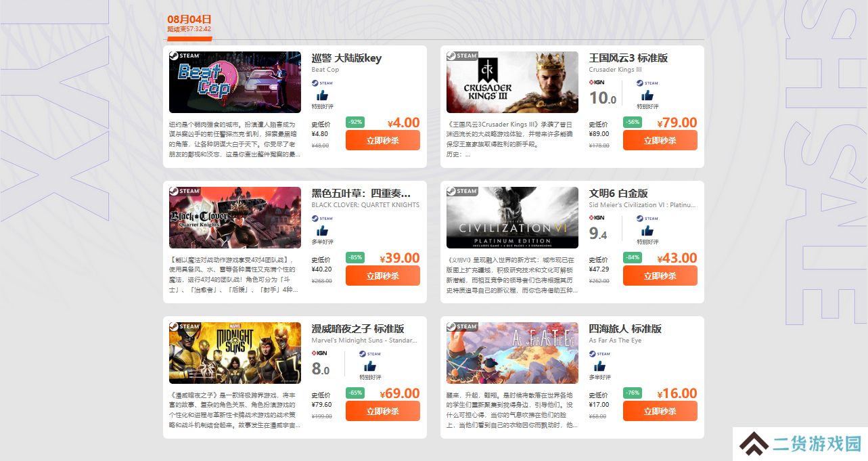
Task: Open the Civilization VI Platinum Edition thumbnail
Action: [512, 217]
